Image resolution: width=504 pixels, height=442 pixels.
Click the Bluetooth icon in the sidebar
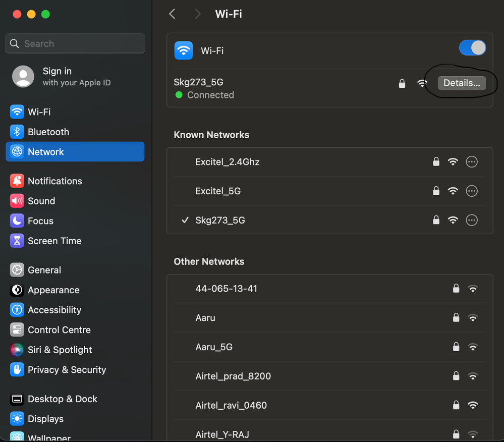[17, 132]
